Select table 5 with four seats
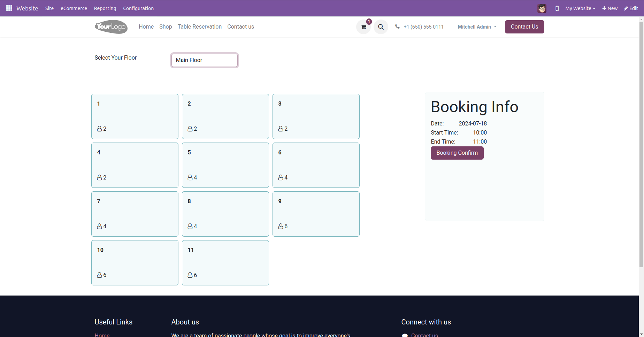The image size is (644, 337). (x=225, y=165)
